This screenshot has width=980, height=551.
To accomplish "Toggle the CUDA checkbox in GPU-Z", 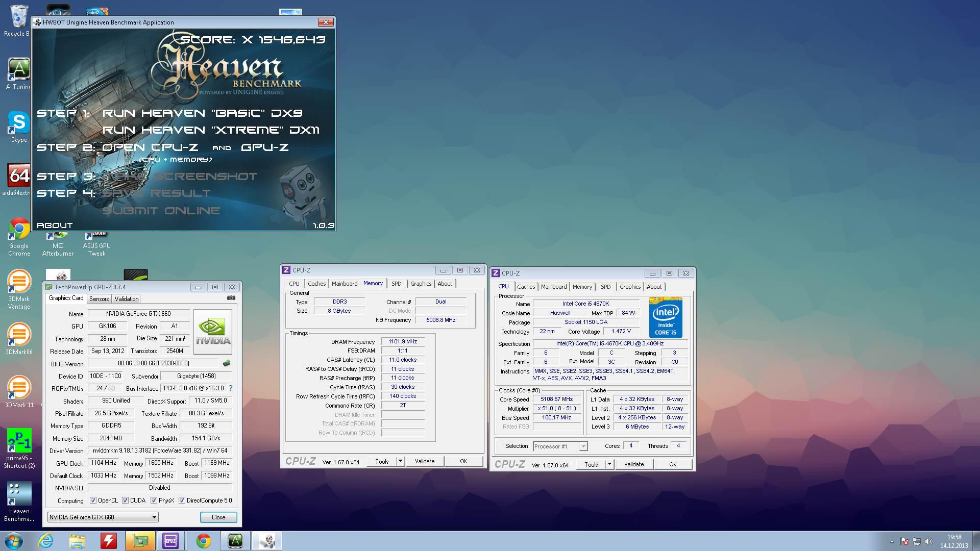I will tap(125, 500).
